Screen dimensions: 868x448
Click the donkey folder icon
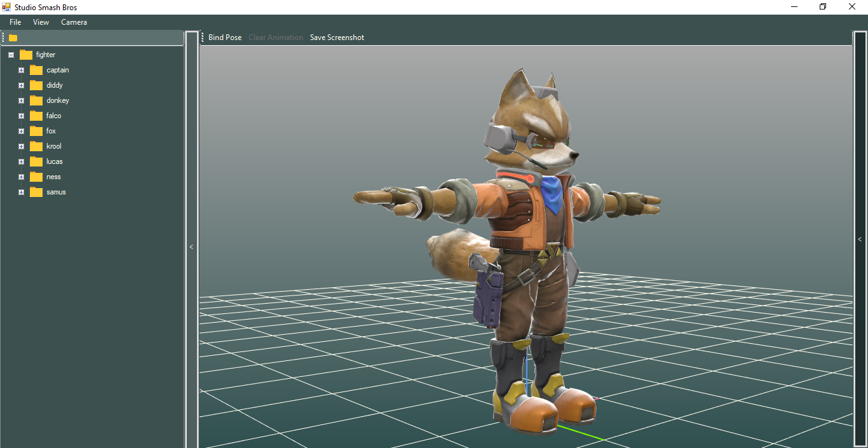[x=36, y=100]
